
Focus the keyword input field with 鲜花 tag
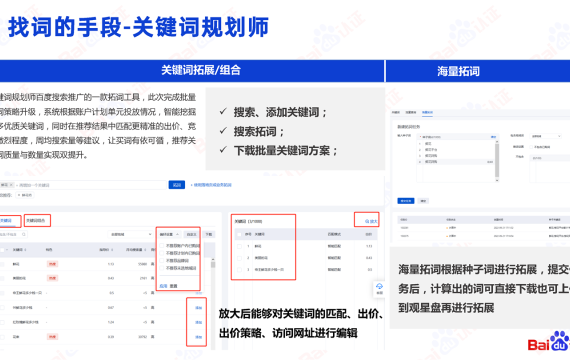tap(83, 185)
